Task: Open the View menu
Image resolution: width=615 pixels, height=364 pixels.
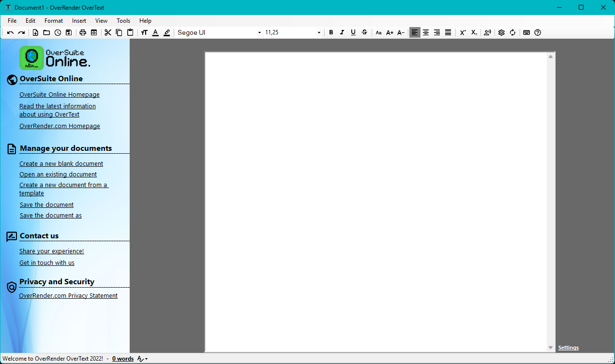Action: pos(102,21)
